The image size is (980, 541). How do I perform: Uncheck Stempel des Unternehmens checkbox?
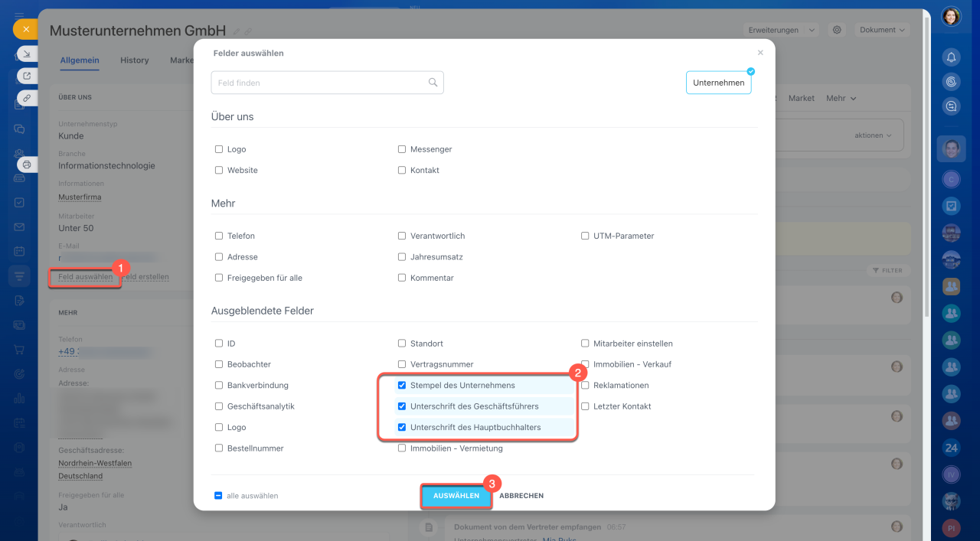402,386
